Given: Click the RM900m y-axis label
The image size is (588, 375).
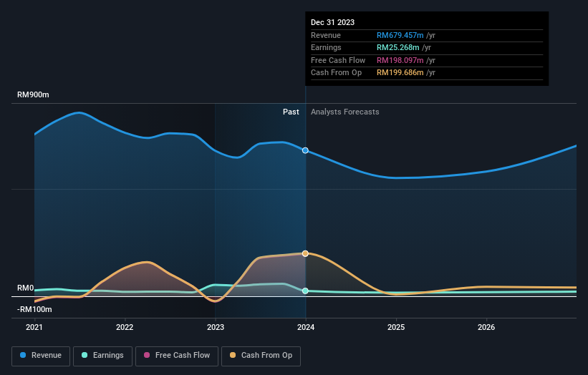Looking at the screenshot, I should click(33, 94).
